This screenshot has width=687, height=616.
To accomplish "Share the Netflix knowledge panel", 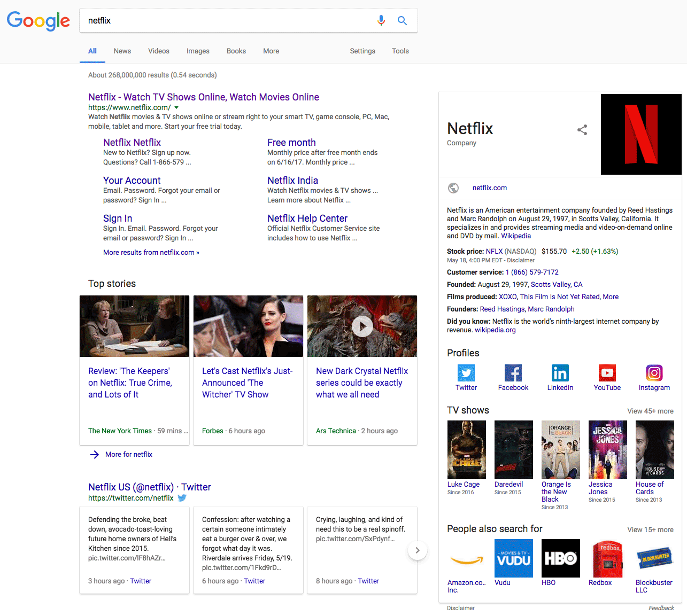I will 582,130.
